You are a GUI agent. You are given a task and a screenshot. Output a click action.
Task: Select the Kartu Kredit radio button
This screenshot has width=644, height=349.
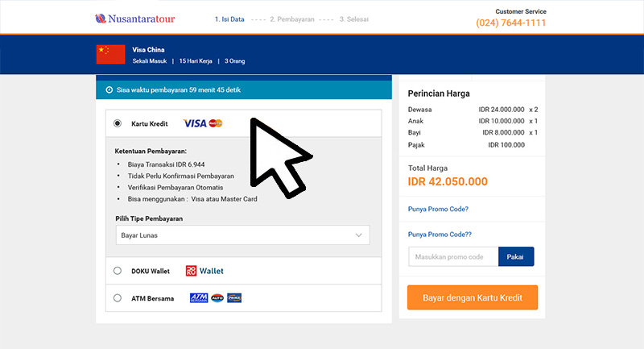coord(118,123)
